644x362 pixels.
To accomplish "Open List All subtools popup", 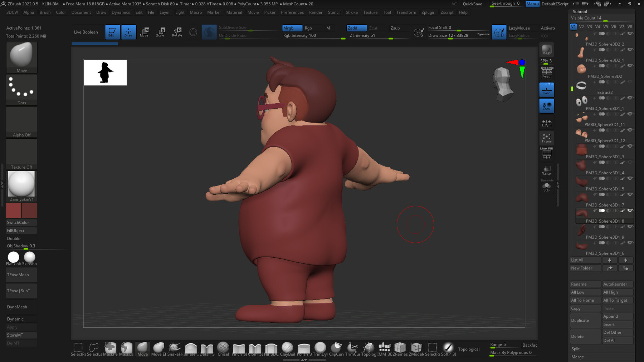I will pyautogui.click(x=585, y=260).
